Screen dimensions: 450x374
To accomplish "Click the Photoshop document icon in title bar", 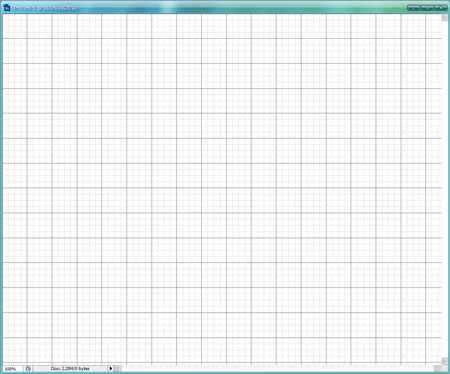I will (x=6, y=8).
